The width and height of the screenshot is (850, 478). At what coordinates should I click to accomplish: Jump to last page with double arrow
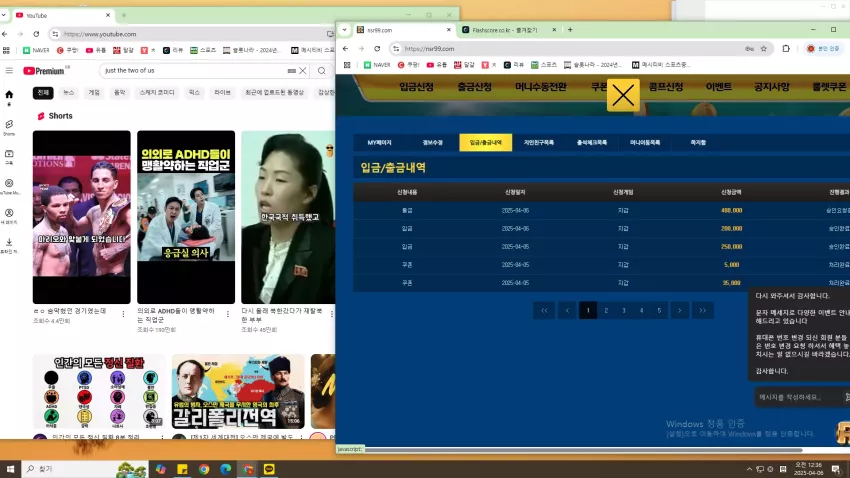tap(703, 311)
